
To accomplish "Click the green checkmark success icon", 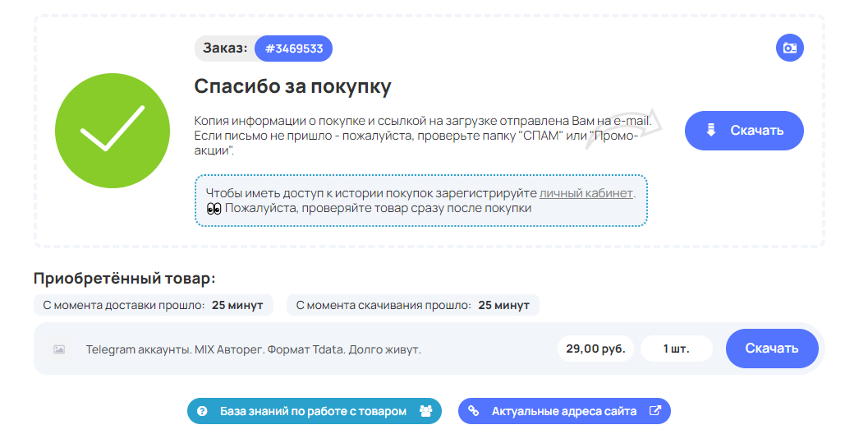I will click(x=113, y=131).
